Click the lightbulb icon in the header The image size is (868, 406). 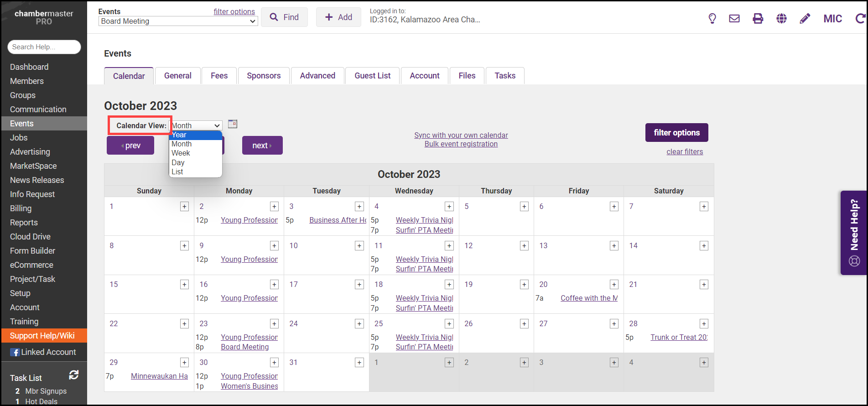coord(712,18)
